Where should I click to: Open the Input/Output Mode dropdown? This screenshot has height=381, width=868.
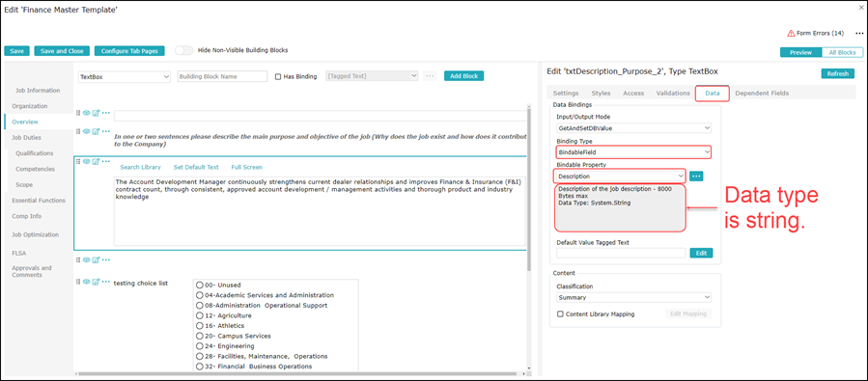tap(633, 127)
